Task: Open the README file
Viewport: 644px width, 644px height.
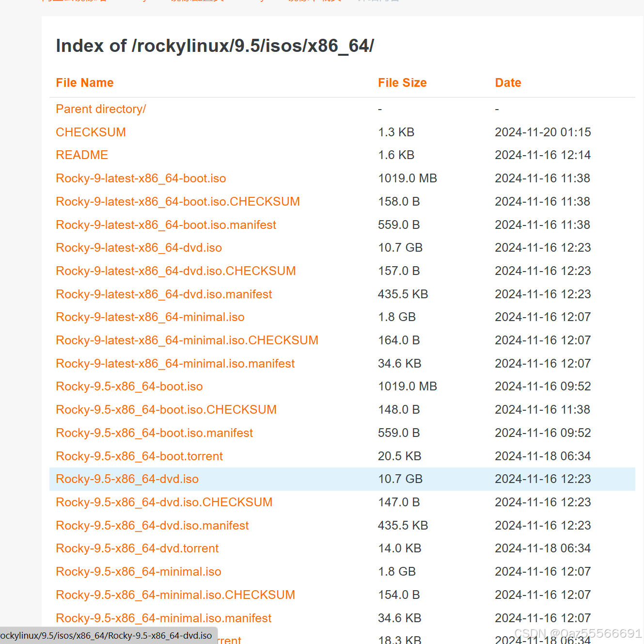Action: click(81, 155)
